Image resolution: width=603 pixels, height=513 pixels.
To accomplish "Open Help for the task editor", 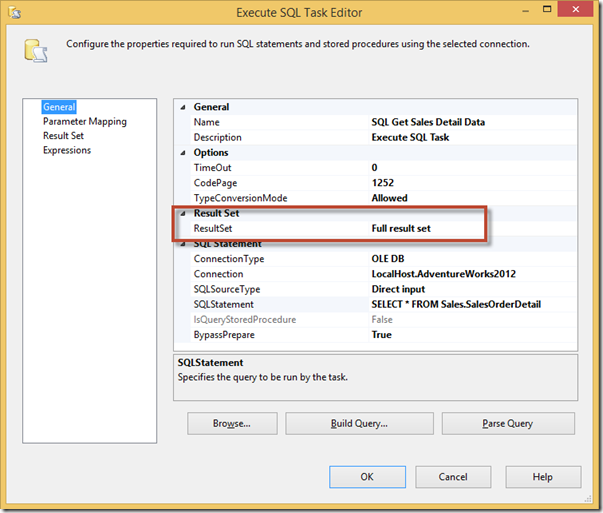I will tap(542, 477).
